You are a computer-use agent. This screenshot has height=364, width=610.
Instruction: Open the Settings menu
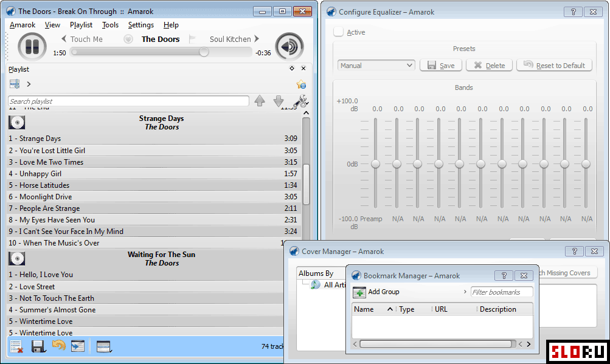[141, 25]
